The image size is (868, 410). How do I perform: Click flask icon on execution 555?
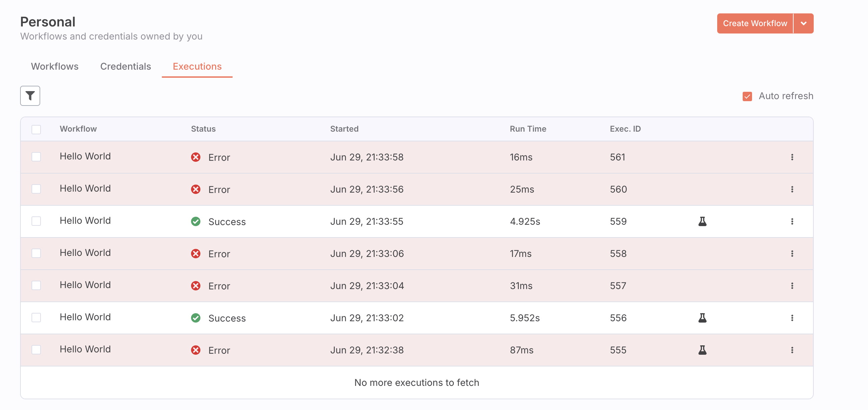click(702, 350)
